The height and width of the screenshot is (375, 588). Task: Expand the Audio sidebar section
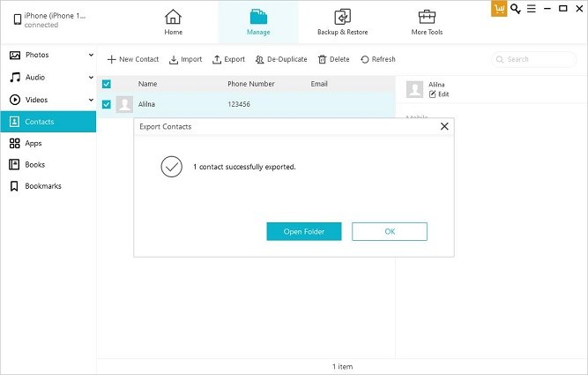pyautogui.click(x=91, y=77)
